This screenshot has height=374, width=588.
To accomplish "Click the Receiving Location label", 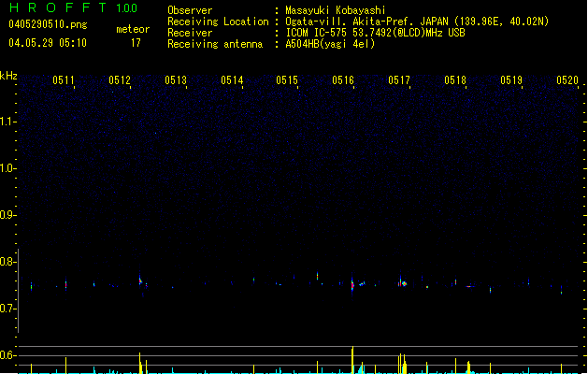I will [218, 22].
